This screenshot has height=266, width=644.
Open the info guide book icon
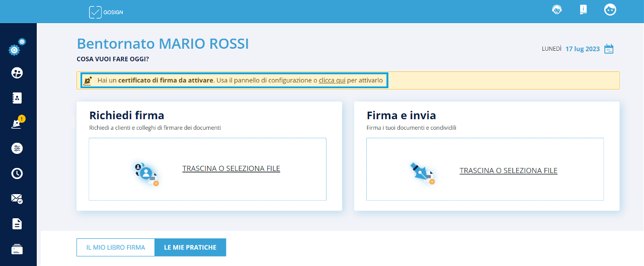[x=583, y=10]
